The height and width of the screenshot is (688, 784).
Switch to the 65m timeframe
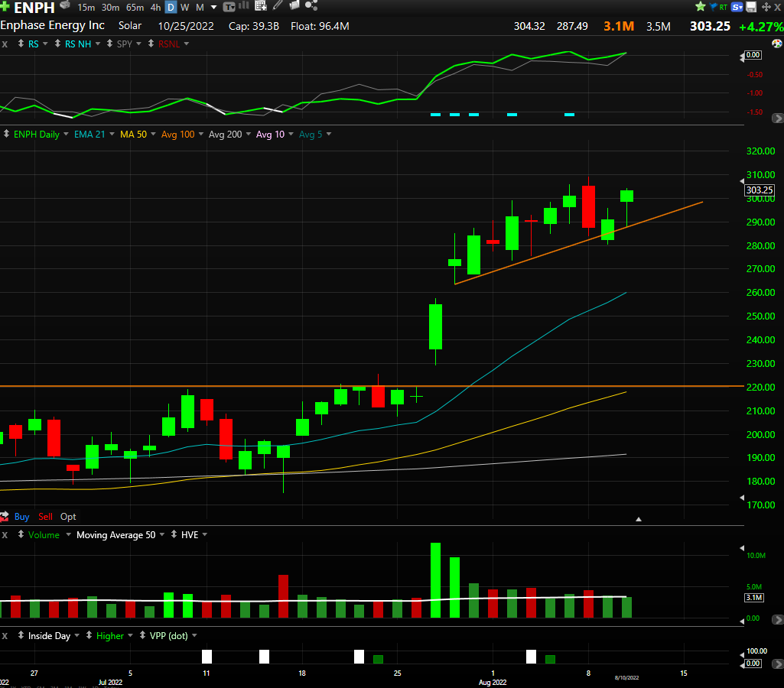[135, 8]
